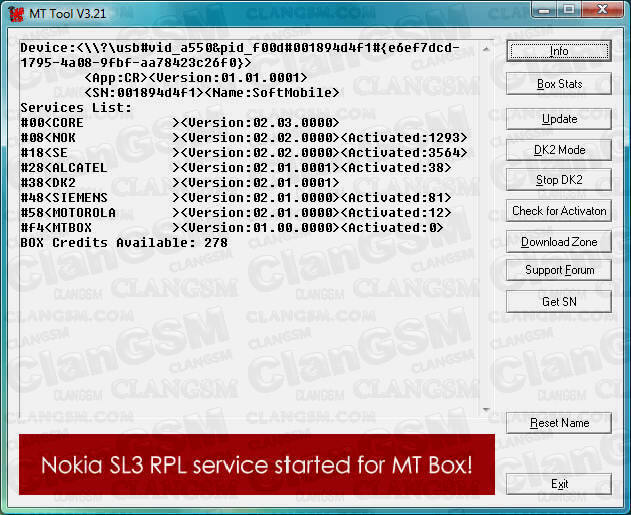Click the <SN:001894d4f1> serial number text
Screen dimensions: 631x515
pyautogui.click(x=144, y=93)
